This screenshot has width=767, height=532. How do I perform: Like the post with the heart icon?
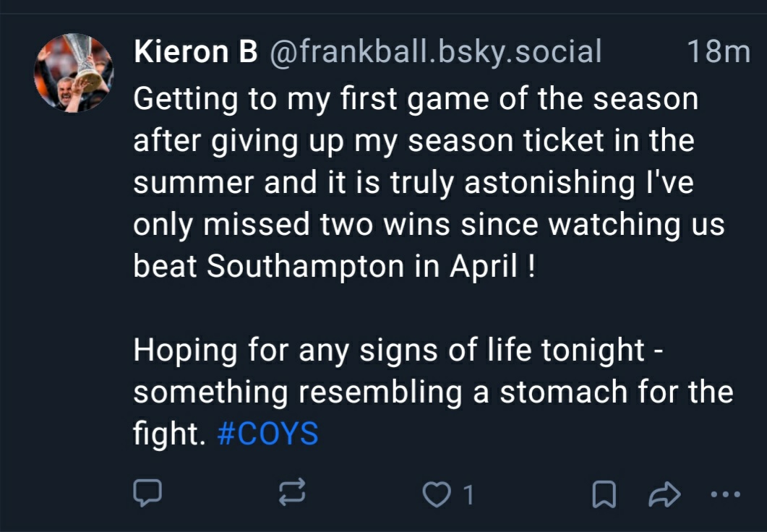435,494
